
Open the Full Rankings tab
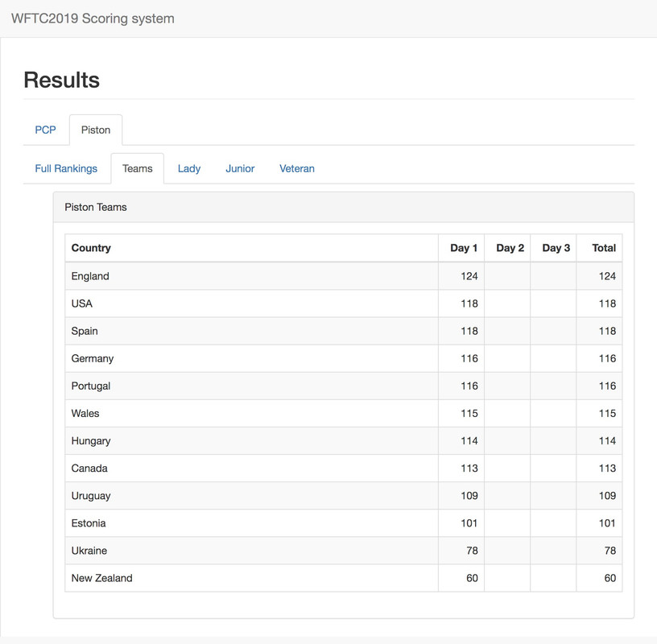[x=66, y=168]
